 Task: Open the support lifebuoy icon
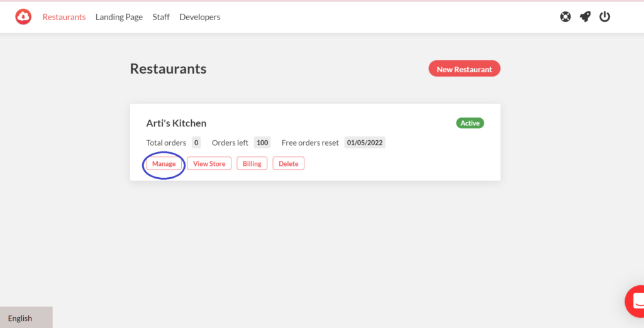565,17
